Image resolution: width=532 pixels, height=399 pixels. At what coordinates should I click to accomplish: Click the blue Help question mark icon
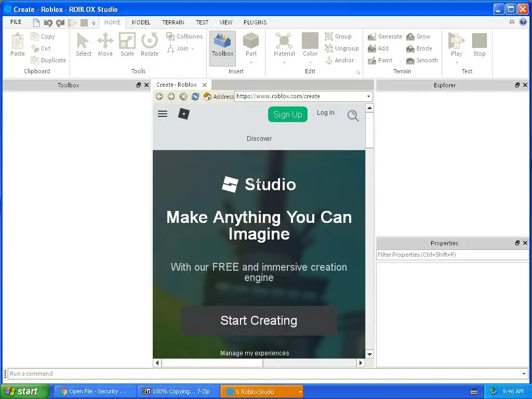523,22
